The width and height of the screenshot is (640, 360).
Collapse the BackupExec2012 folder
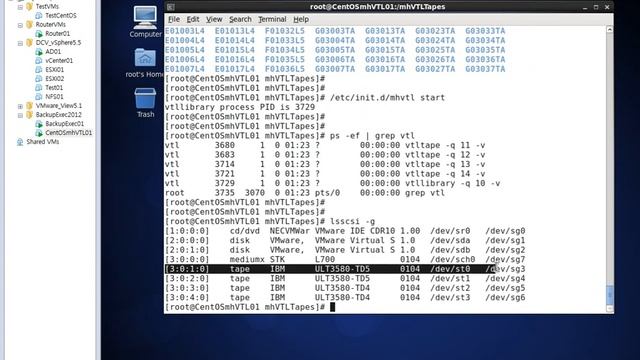20,115
